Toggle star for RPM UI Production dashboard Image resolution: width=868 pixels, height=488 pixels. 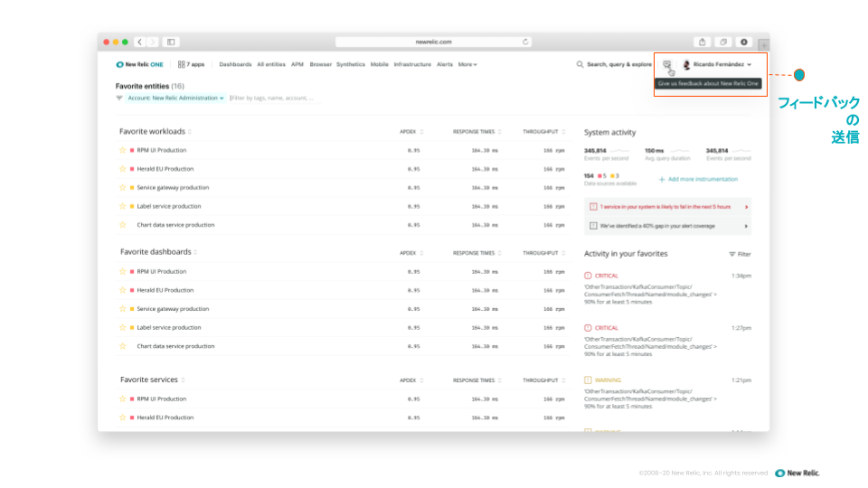pos(123,272)
